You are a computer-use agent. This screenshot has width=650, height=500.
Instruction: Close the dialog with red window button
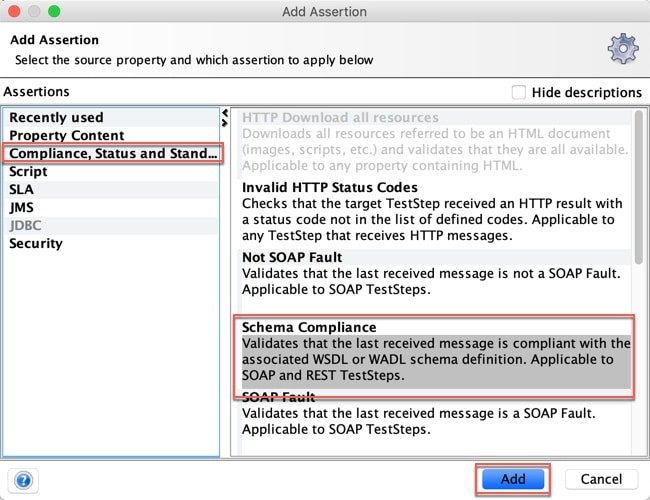(14, 11)
